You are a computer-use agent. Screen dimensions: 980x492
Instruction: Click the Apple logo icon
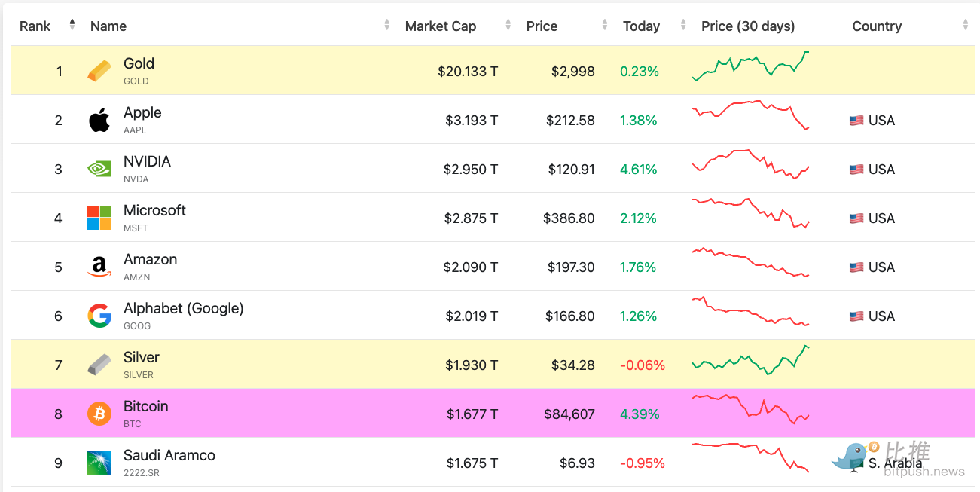(99, 121)
